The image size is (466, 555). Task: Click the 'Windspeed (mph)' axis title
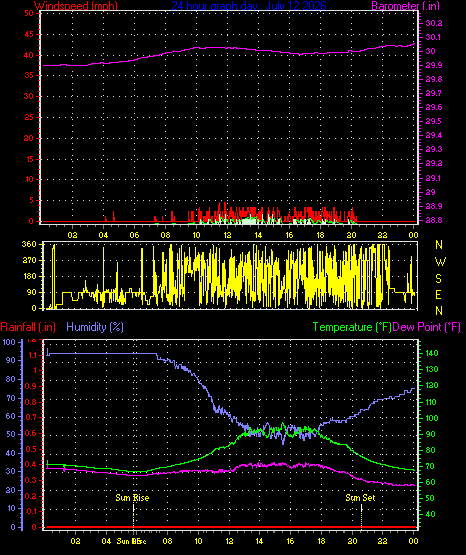point(75,5)
